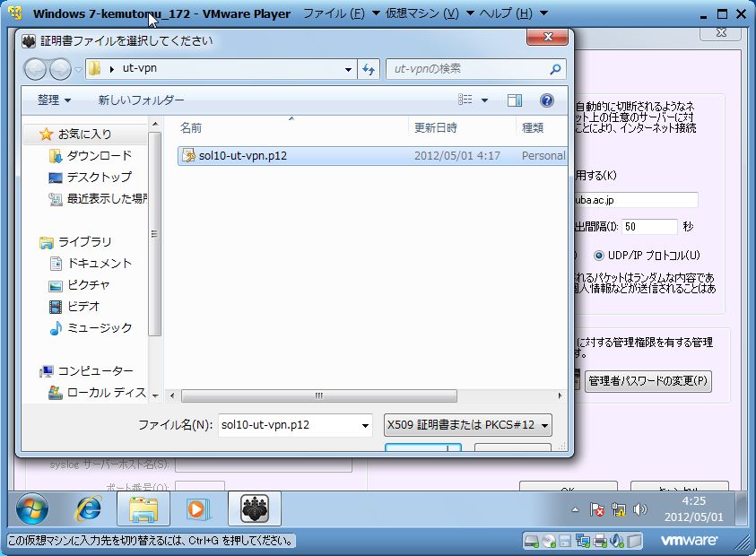Select Pictures (ピクチャ) library
Screen dimensions: 756x556
(80, 285)
